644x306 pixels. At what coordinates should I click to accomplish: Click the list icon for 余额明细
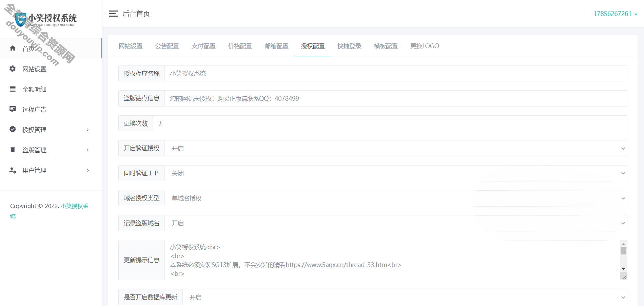point(13,89)
